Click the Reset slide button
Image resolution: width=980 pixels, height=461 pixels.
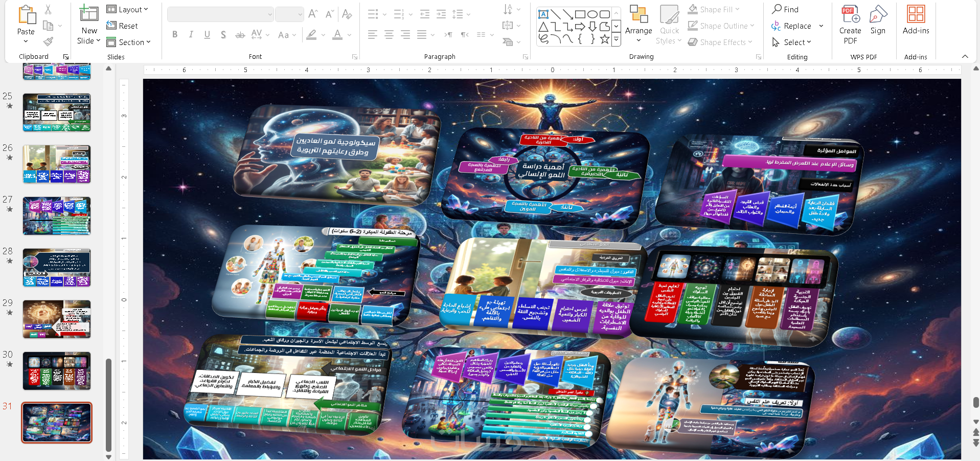click(x=122, y=26)
